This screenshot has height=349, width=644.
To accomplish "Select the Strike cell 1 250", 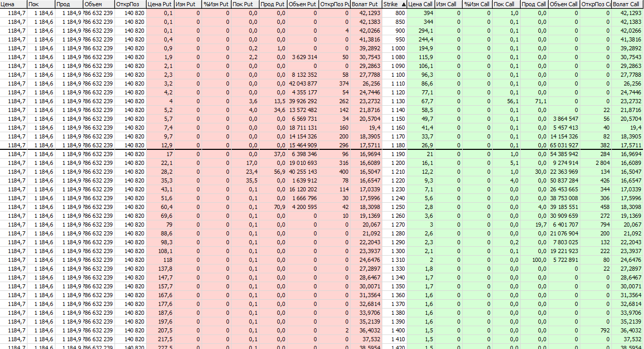I will click(395, 207).
